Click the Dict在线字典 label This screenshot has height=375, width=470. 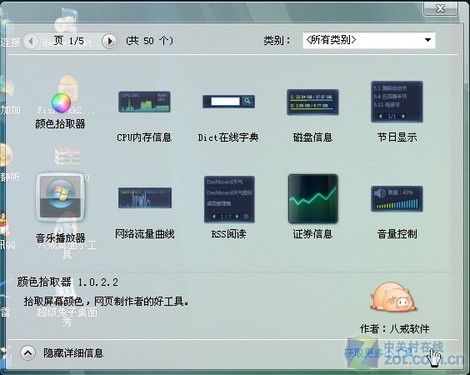(228, 137)
